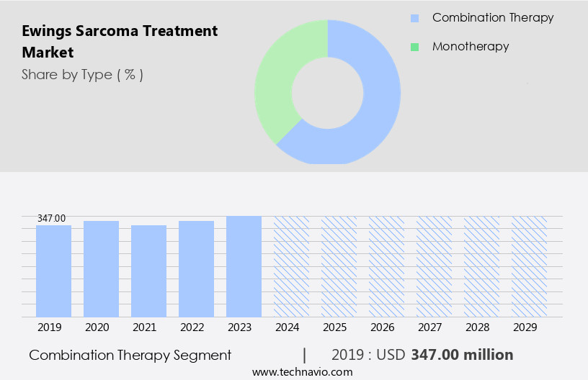Click the hatched 2024 forecast bar
The image size is (588, 380).
[x=291, y=266]
